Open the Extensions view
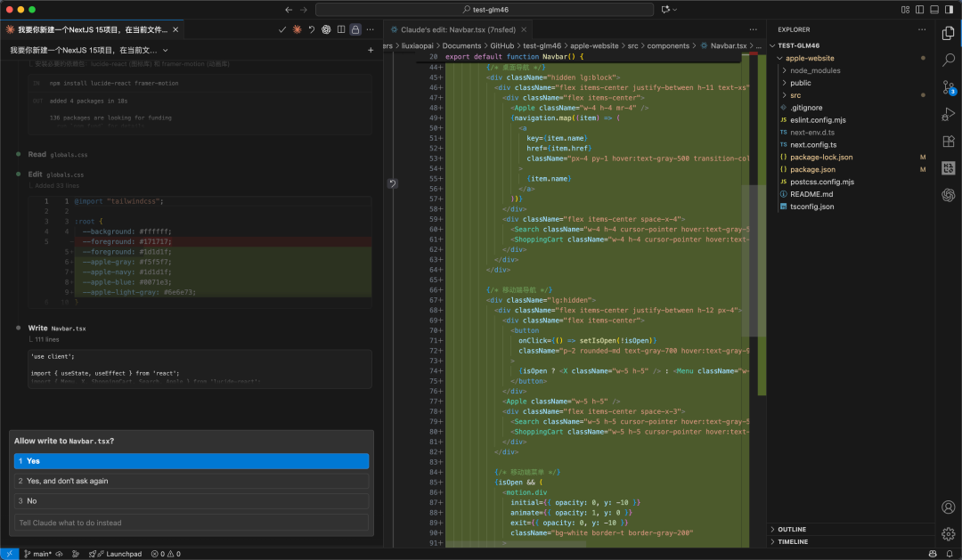The height and width of the screenshot is (560, 962). pyautogui.click(x=948, y=141)
